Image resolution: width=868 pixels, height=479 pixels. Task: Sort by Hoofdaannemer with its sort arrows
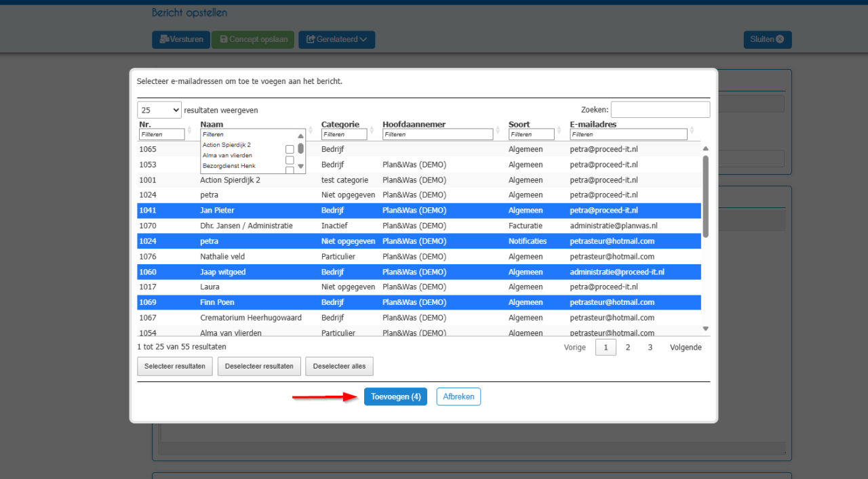click(x=498, y=130)
